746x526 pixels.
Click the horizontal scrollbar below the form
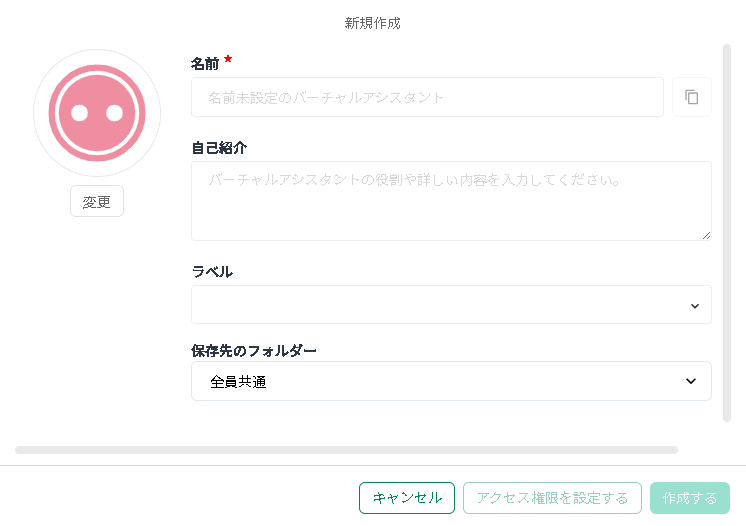[x=346, y=450]
